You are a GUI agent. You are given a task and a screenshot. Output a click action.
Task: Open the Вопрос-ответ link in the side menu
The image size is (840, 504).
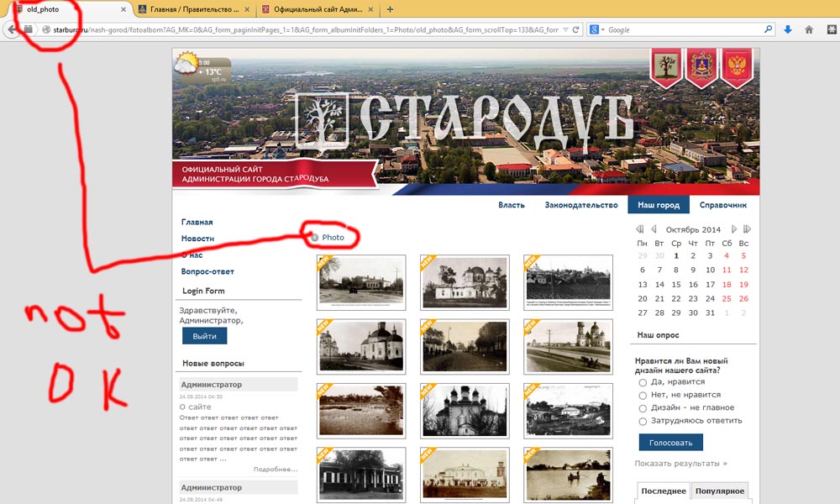click(207, 271)
